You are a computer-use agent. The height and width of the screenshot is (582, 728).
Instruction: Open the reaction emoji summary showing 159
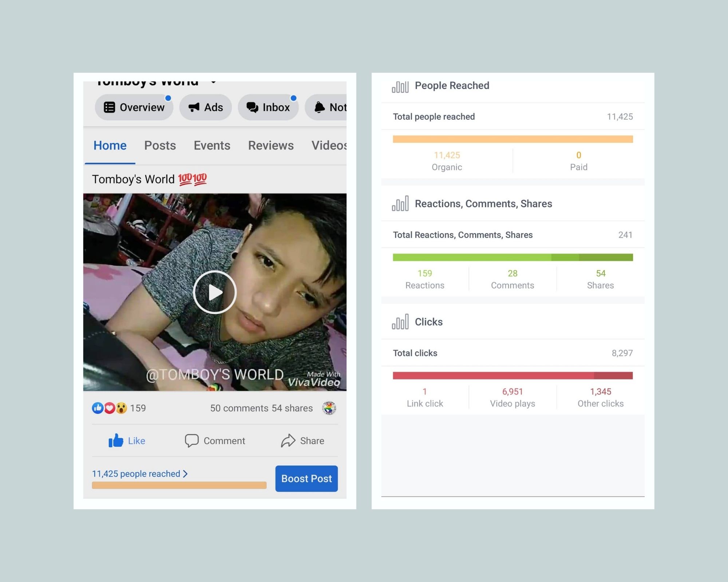(110, 408)
